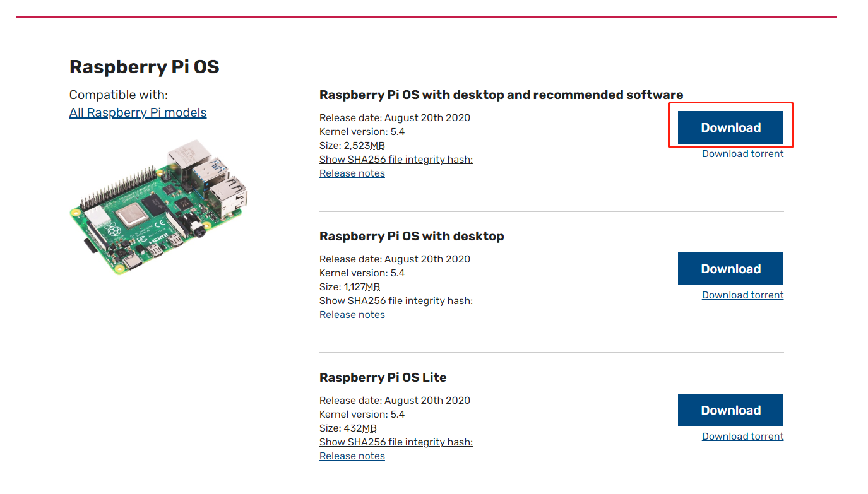Image resolution: width=868 pixels, height=494 pixels.
Task: Click the Raspberry Pi OS page heading
Action: click(x=145, y=67)
